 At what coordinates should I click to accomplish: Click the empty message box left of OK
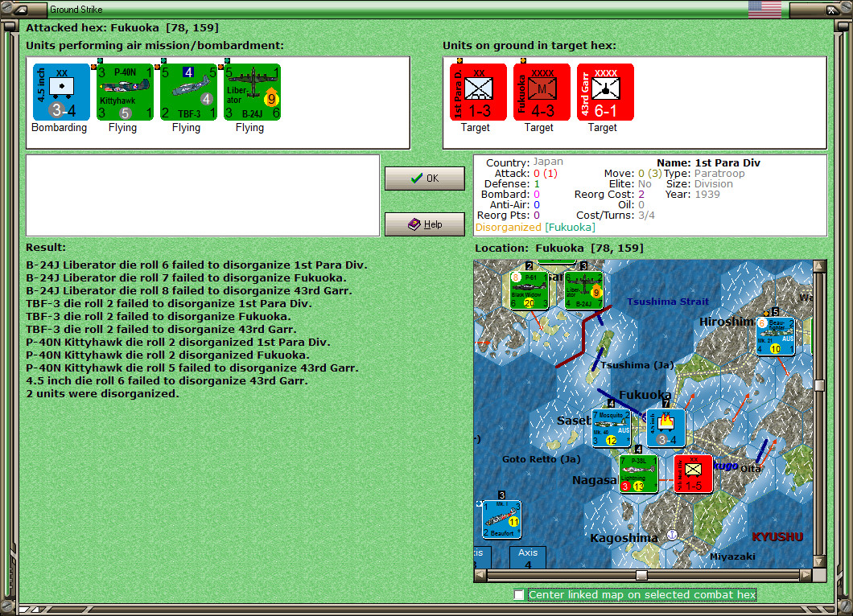pyautogui.click(x=203, y=195)
